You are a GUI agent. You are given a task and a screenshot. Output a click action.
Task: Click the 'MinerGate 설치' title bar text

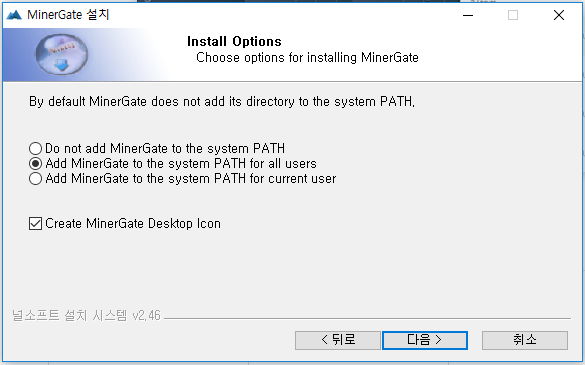tap(68, 15)
